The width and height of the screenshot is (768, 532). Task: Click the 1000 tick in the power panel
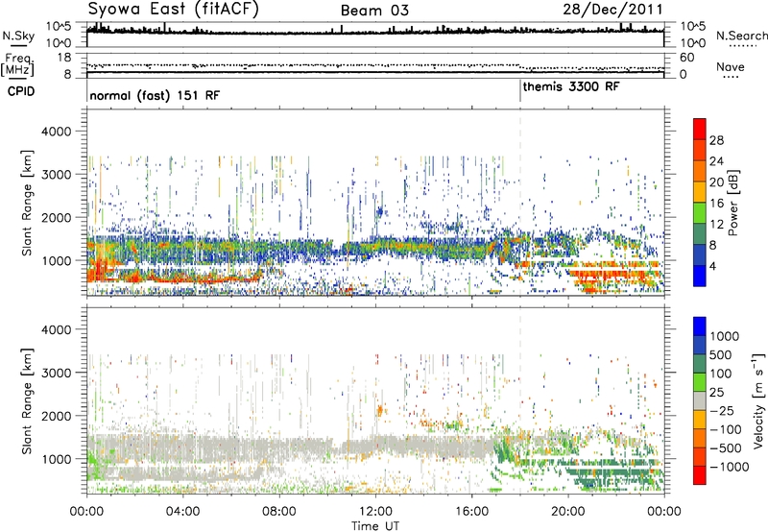pos(56,260)
